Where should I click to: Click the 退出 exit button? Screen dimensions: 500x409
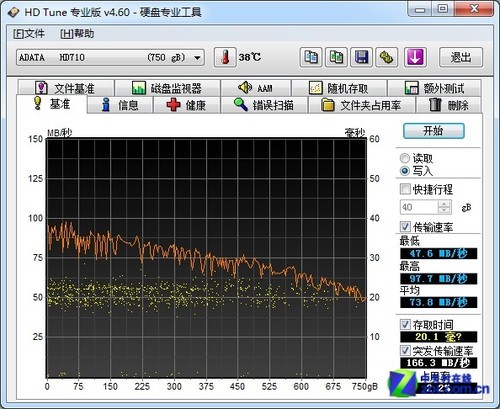pyautogui.click(x=461, y=57)
